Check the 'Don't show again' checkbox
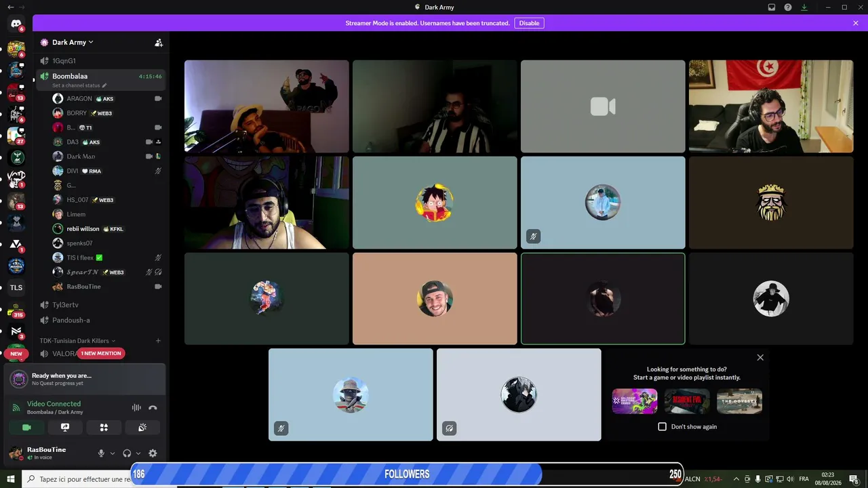Viewport: 868px width, 488px height. (663, 426)
